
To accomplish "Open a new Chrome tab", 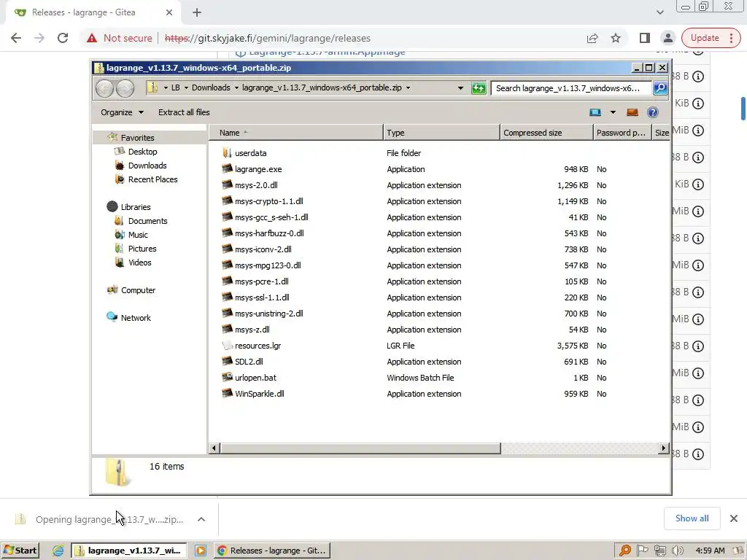I will coord(197,13).
